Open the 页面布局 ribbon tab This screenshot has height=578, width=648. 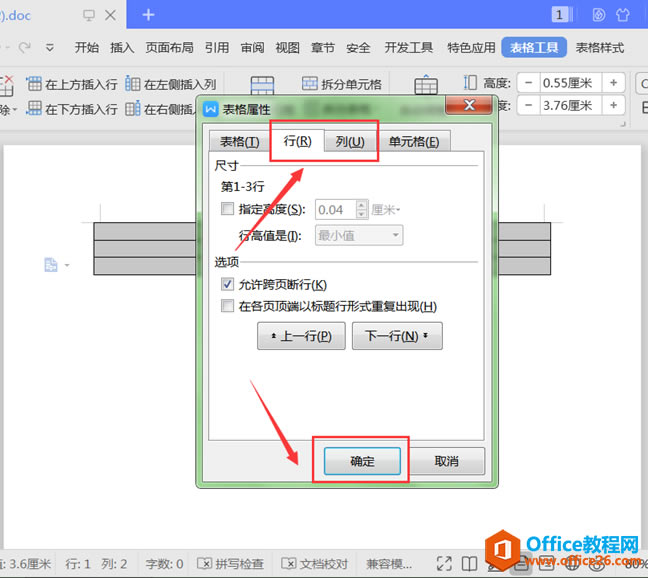coord(169,48)
